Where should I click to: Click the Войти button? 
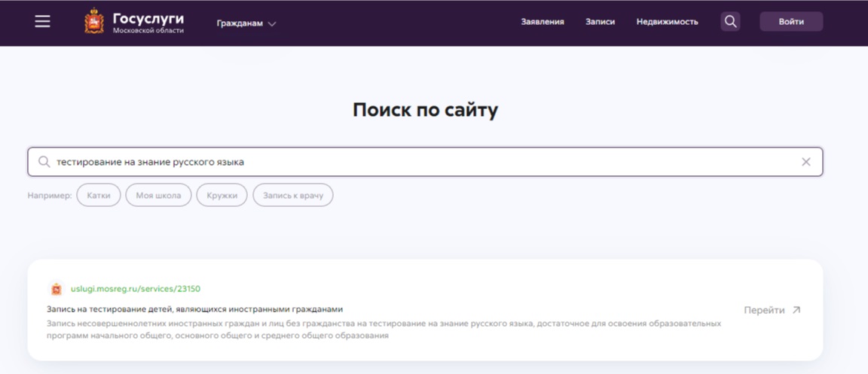(x=791, y=22)
